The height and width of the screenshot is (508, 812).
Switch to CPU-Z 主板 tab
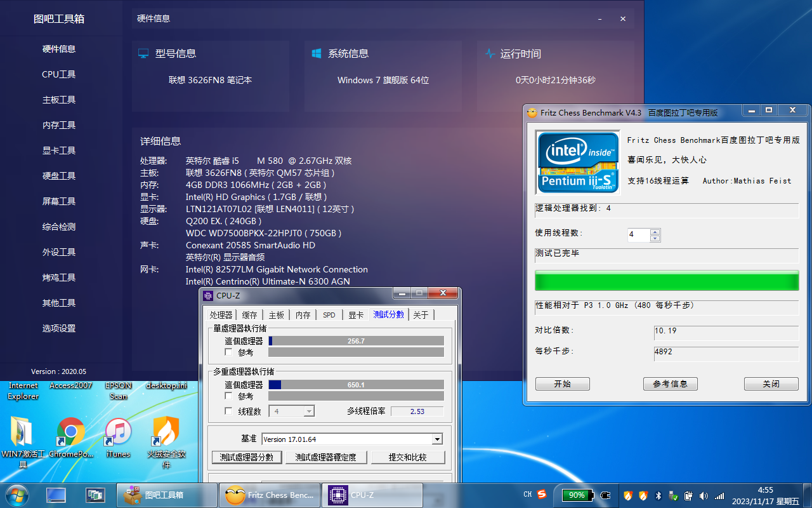click(x=277, y=315)
